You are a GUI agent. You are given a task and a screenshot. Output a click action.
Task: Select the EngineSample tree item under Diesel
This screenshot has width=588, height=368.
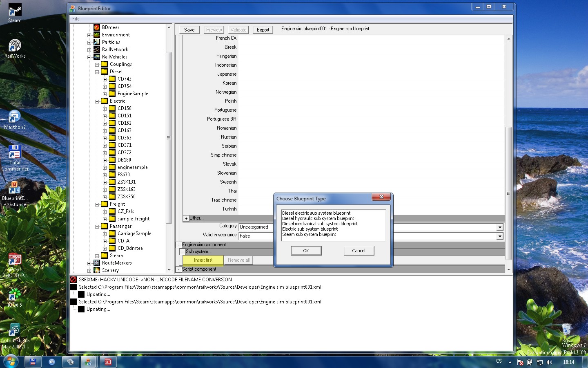pos(133,94)
